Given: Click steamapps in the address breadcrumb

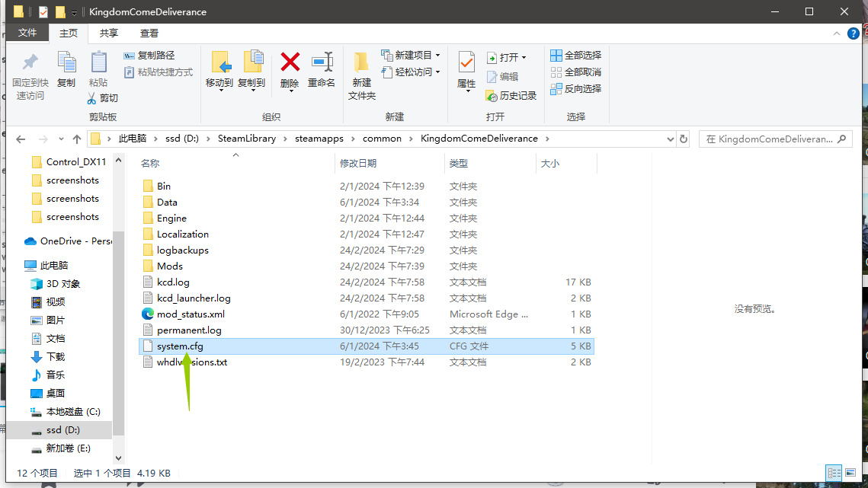Looking at the screenshot, I should pos(319,139).
